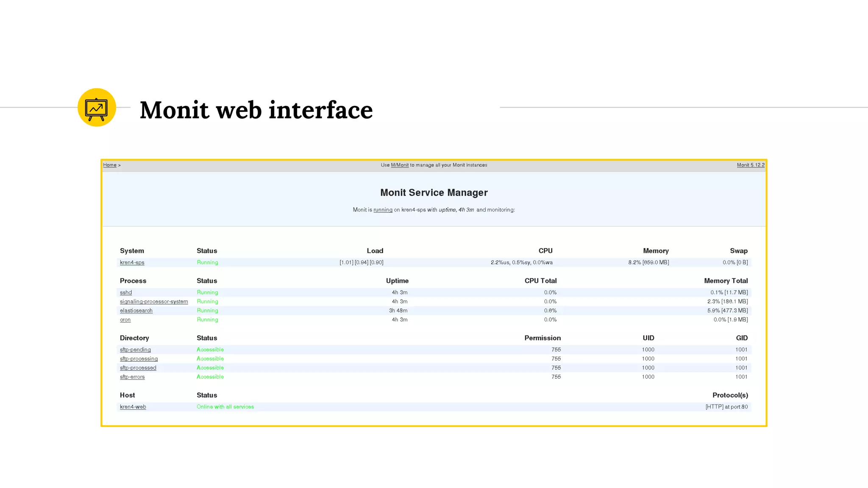Screen dimensions: 868x488
Task: Click the Accessible status for sftp-errors
Action: point(210,377)
